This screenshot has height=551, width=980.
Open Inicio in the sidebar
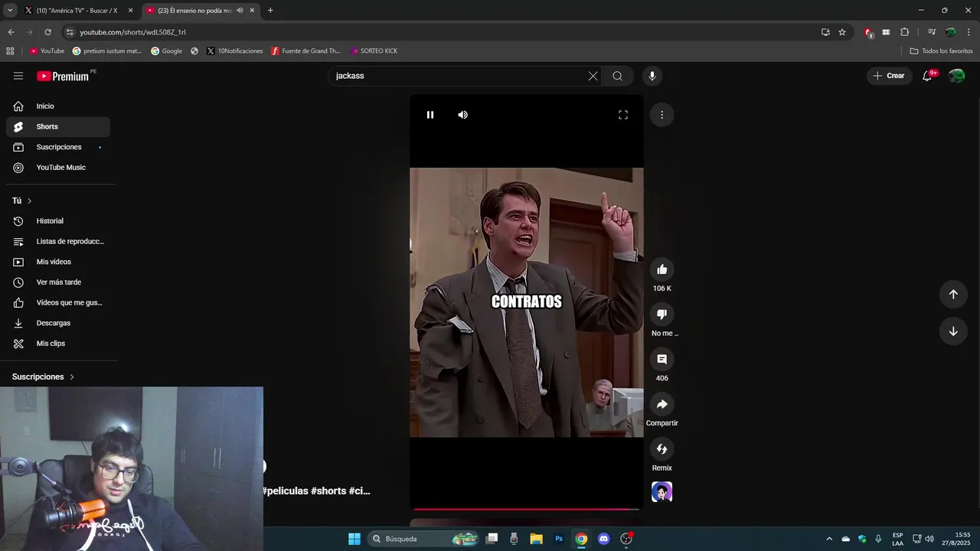pos(58,106)
